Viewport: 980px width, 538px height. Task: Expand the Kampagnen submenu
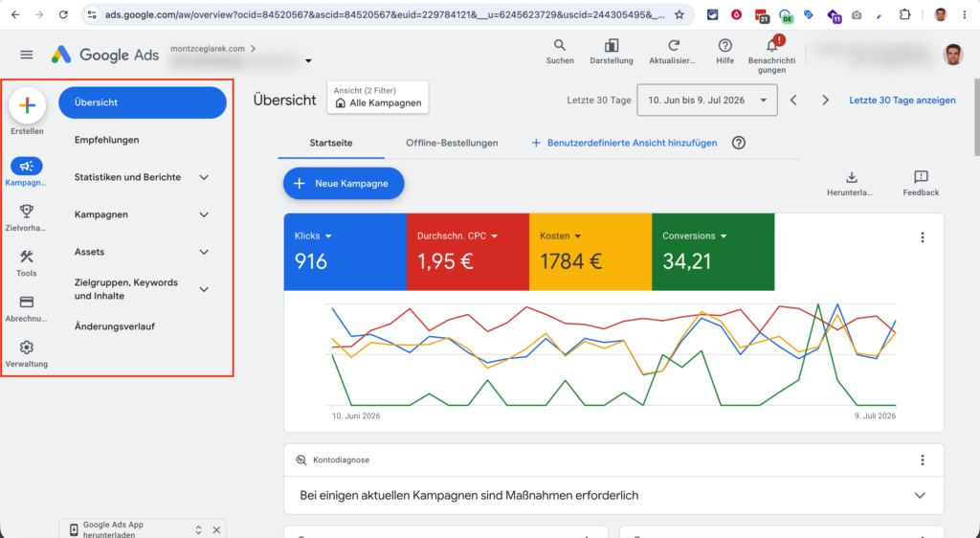point(204,215)
